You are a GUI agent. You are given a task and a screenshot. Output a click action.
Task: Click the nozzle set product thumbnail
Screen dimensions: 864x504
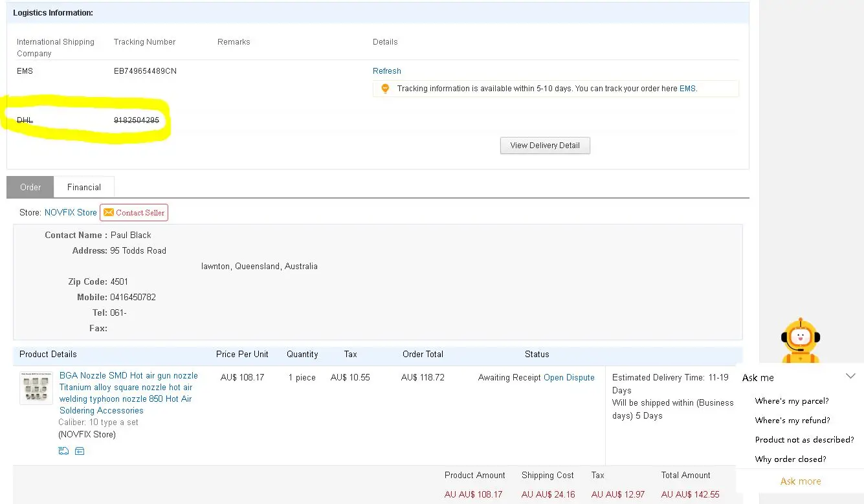click(36, 388)
